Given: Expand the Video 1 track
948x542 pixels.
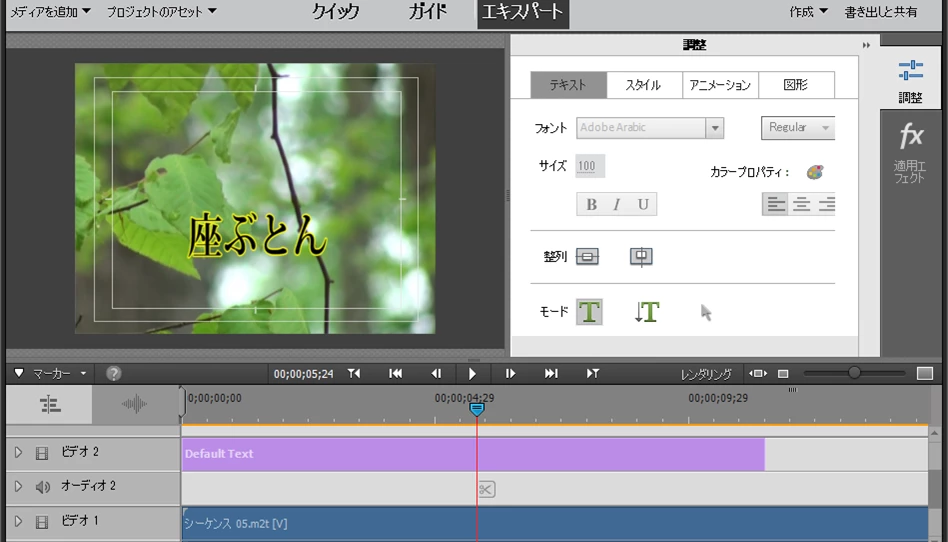Looking at the screenshot, I should click(x=18, y=521).
